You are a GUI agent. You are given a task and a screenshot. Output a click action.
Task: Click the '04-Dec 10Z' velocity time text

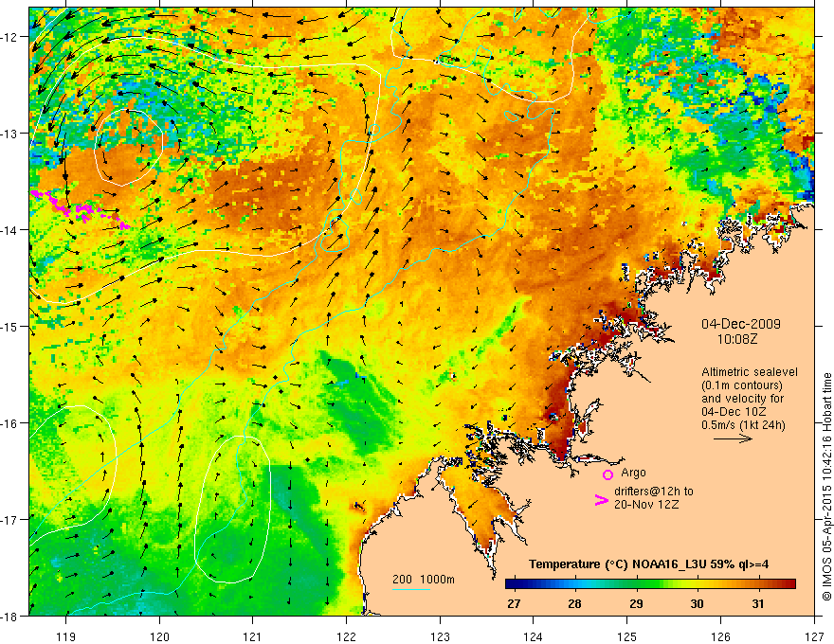734,412
